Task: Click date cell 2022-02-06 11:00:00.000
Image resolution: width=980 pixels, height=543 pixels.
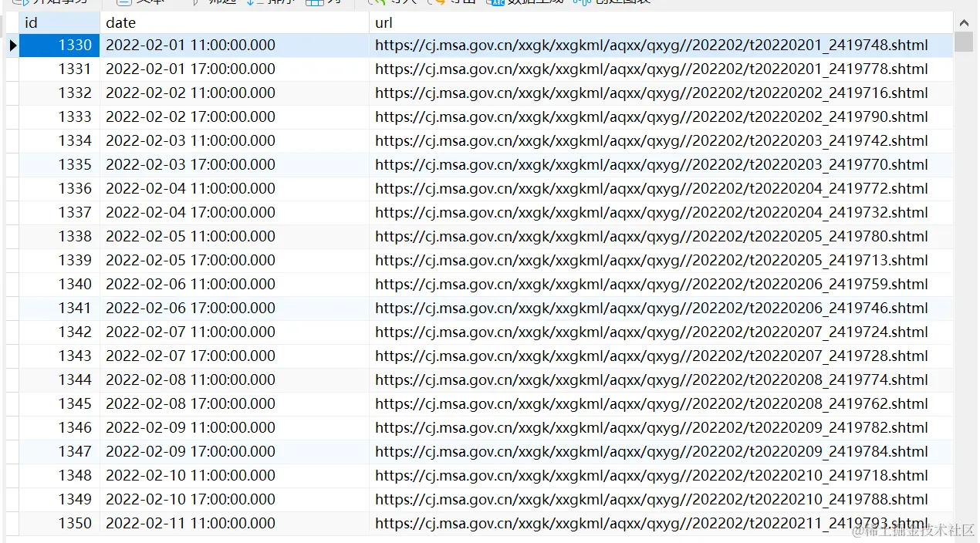Action: (235, 285)
